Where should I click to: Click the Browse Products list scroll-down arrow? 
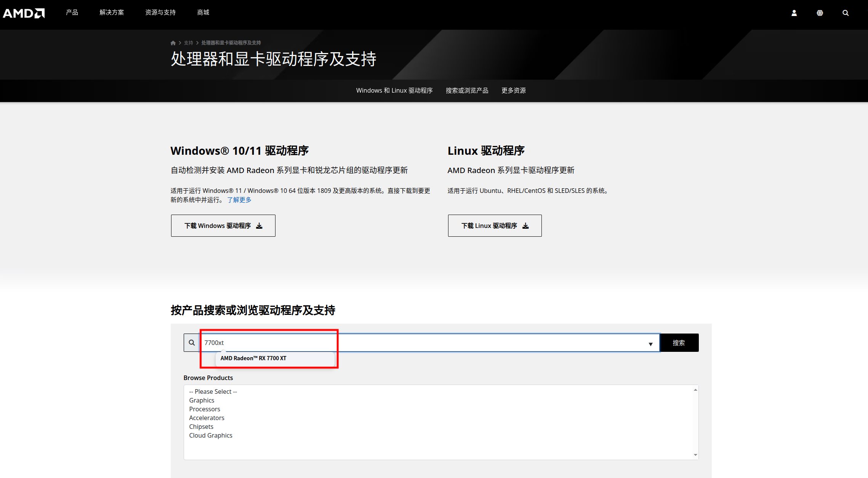[695, 455]
